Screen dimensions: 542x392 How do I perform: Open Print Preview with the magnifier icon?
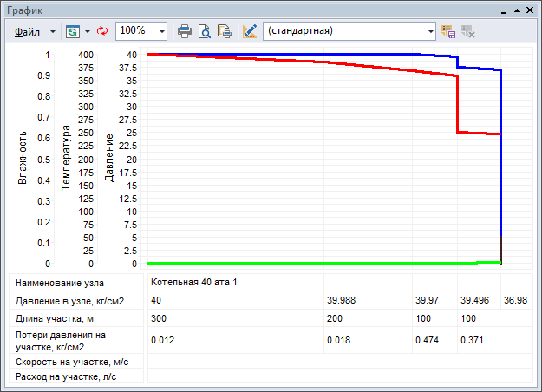point(205,30)
